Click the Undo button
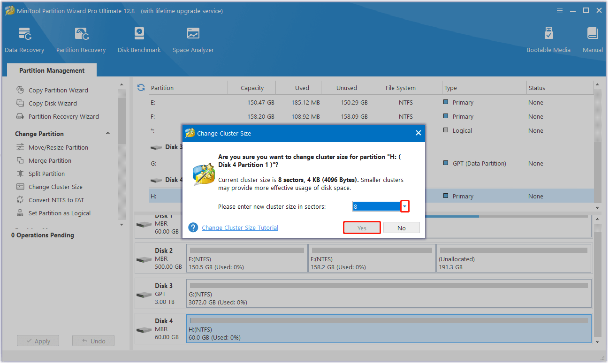 93,341
